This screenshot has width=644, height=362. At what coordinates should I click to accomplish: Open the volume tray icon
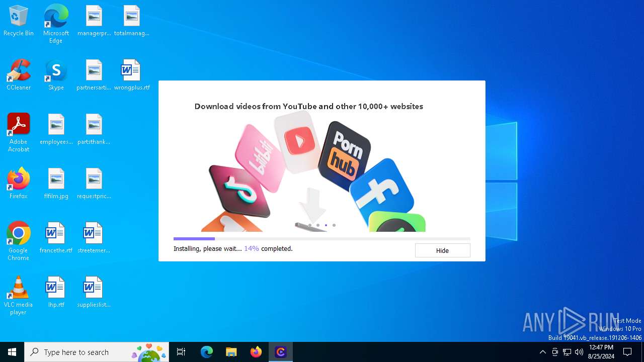coord(579,352)
